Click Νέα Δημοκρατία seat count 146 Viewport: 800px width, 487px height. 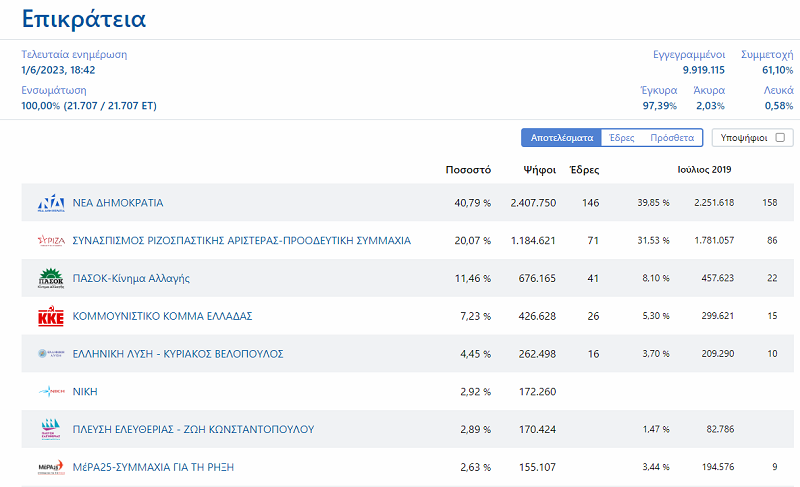pyautogui.click(x=590, y=203)
